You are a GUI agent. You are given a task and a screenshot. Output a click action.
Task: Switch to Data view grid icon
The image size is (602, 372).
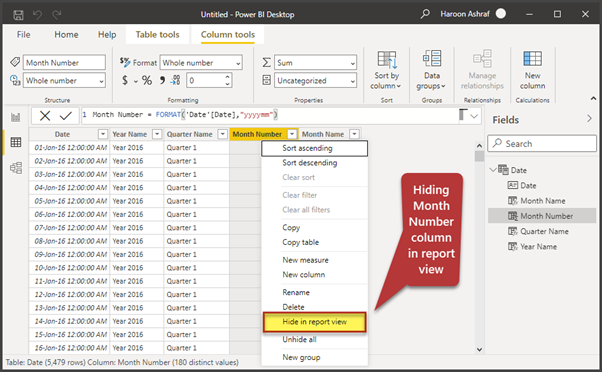click(16, 142)
